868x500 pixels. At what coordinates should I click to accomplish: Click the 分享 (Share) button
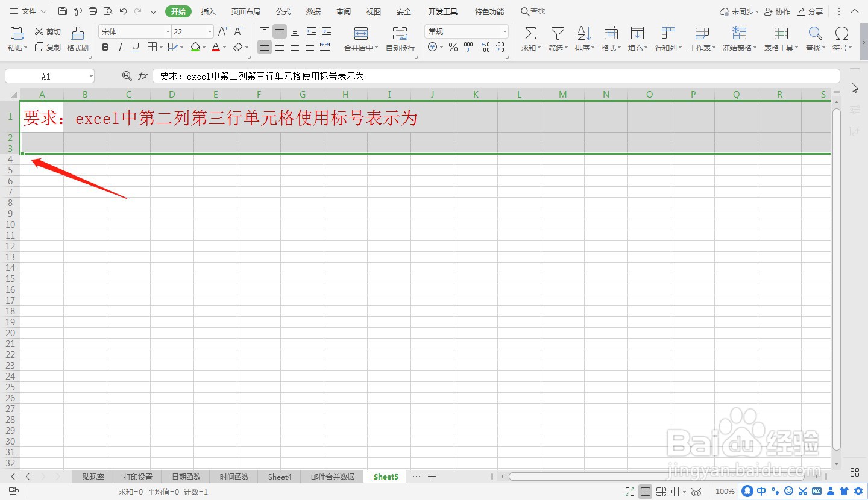[x=810, y=11]
